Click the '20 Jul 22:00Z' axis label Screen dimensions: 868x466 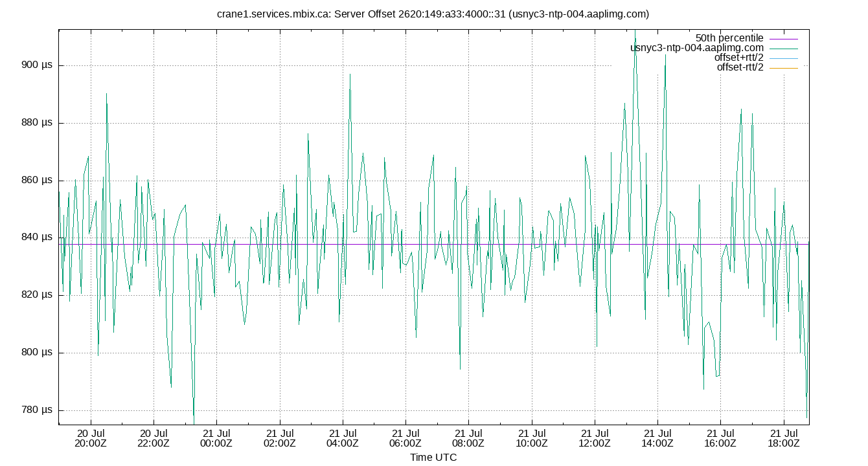coord(154,438)
